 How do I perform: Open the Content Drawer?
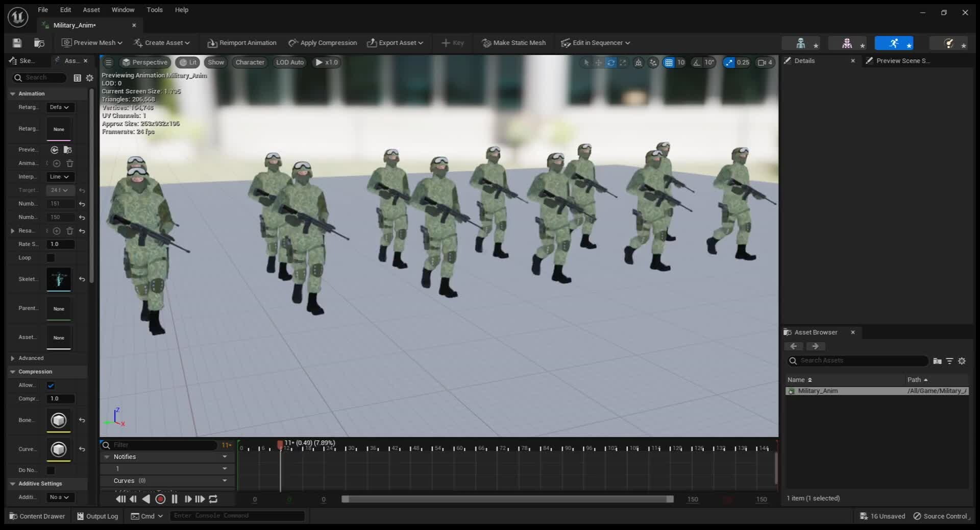point(36,516)
